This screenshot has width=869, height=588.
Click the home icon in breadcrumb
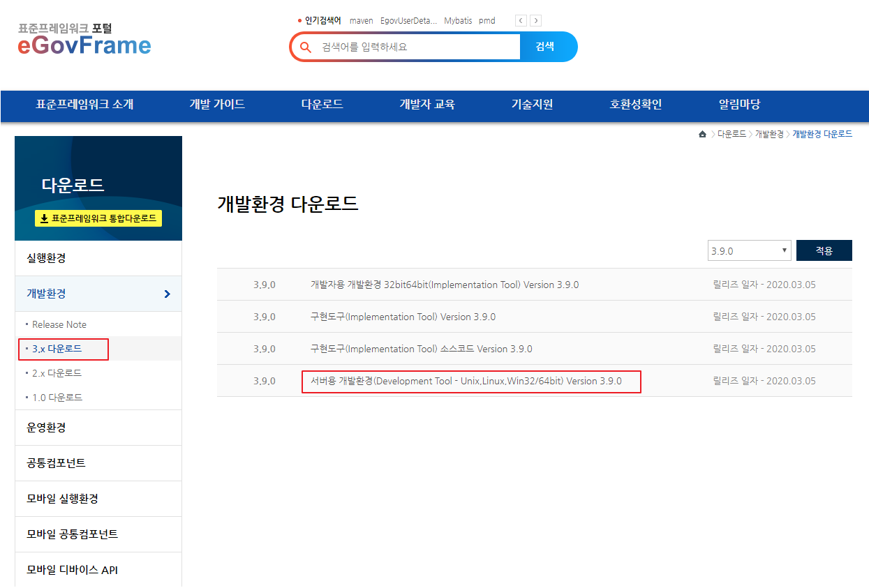tap(702, 134)
